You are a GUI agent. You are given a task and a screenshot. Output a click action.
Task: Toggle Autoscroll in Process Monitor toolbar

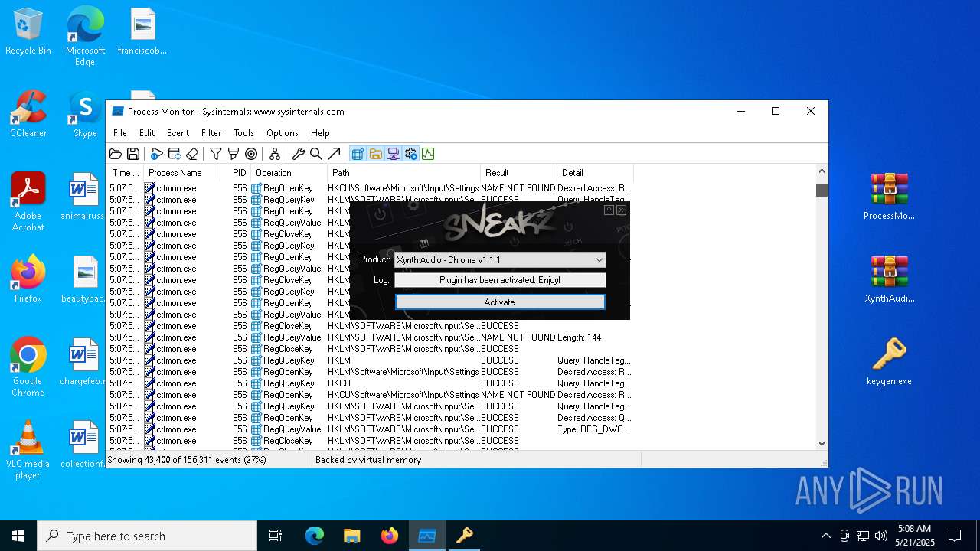[175, 154]
